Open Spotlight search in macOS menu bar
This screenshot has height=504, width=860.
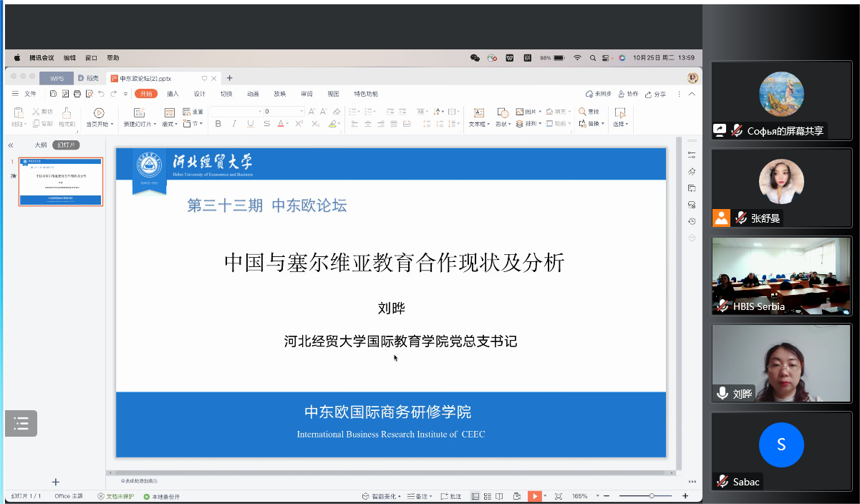[x=593, y=58]
